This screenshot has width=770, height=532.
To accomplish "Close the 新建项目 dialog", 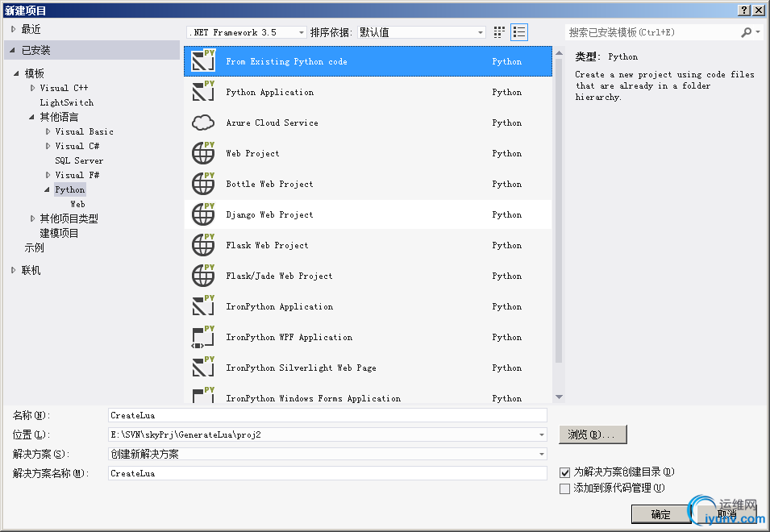I will 758,10.
